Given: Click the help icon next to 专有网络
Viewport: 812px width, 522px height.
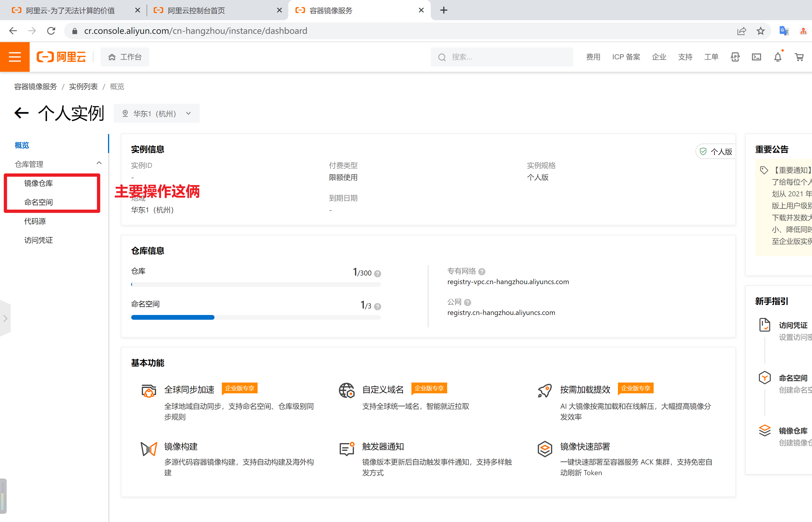Looking at the screenshot, I should [482, 271].
